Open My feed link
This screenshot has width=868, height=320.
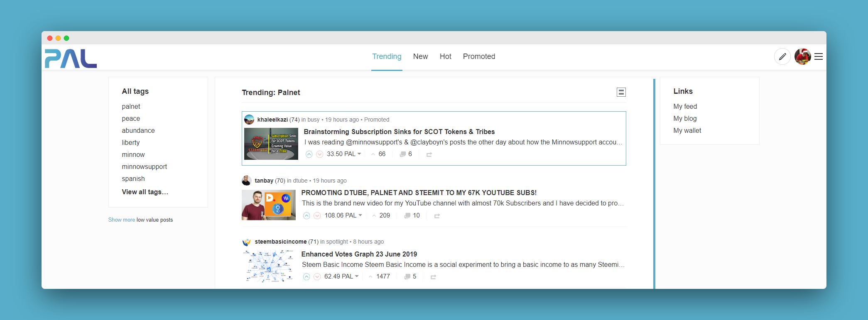(685, 107)
